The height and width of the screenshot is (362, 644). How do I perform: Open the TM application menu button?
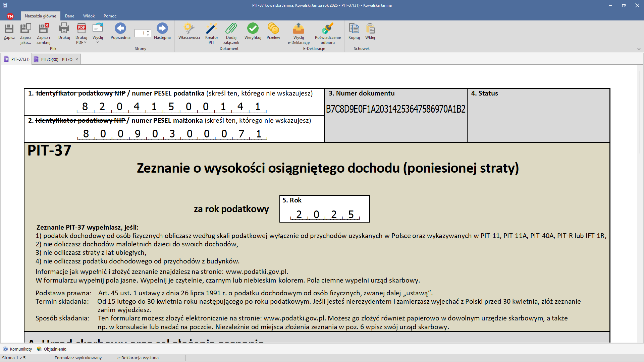click(10, 16)
